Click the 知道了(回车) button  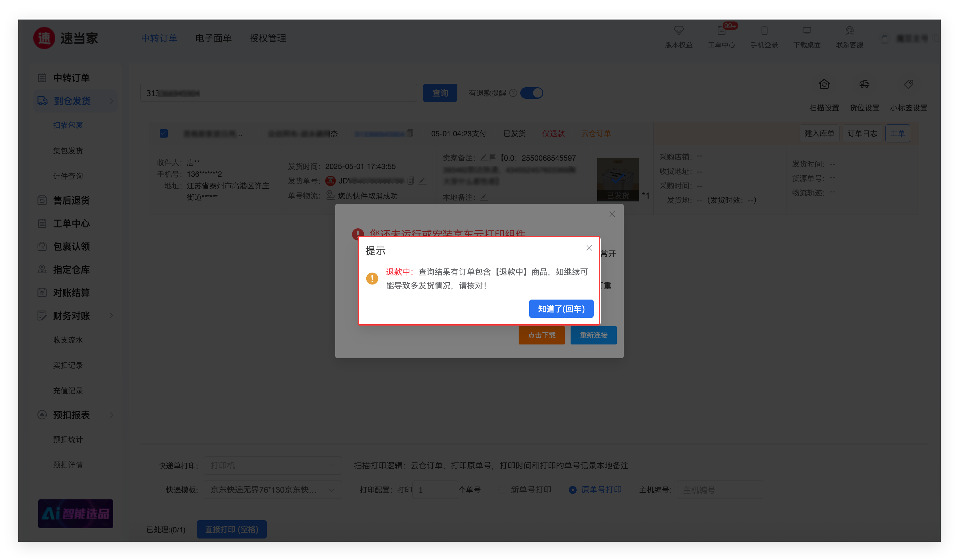561,309
